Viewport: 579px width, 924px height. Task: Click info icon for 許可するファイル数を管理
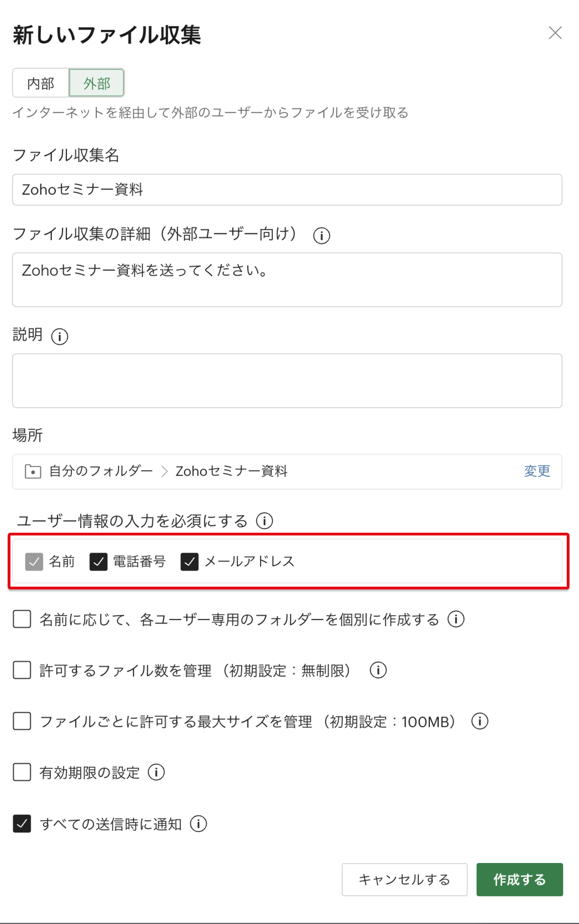click(x=378, y=670)
